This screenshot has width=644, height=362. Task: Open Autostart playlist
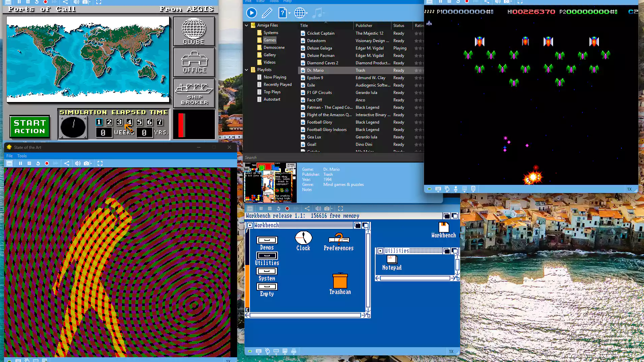[272, 99]
